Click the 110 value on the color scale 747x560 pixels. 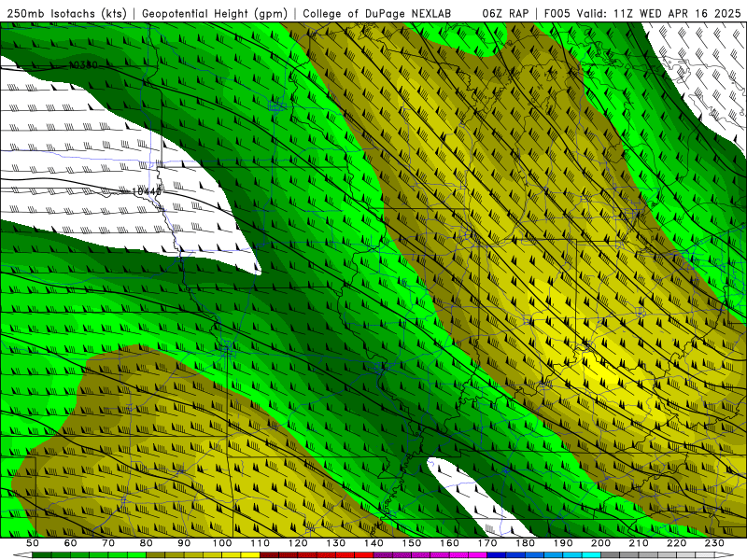(x=261, y=543)
